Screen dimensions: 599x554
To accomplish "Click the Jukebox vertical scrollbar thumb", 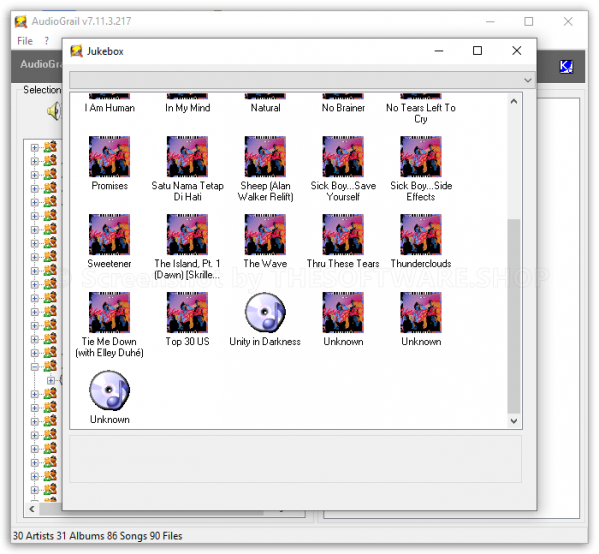I will [514, 316].
